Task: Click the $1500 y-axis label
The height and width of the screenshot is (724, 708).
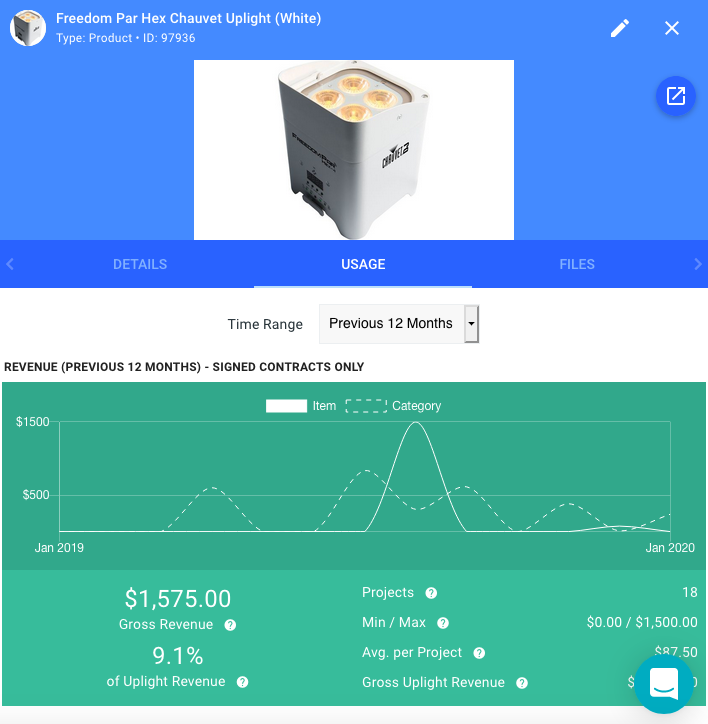Action: (32, 422)
